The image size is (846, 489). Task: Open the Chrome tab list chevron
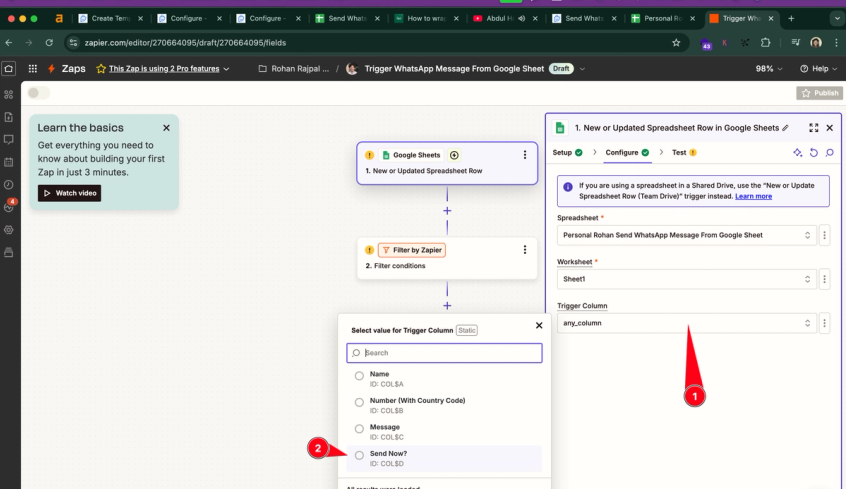(836, 18)
